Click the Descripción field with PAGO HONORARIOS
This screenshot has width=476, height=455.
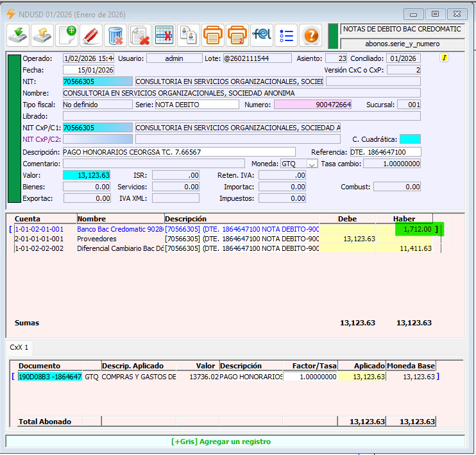point(178,152)
